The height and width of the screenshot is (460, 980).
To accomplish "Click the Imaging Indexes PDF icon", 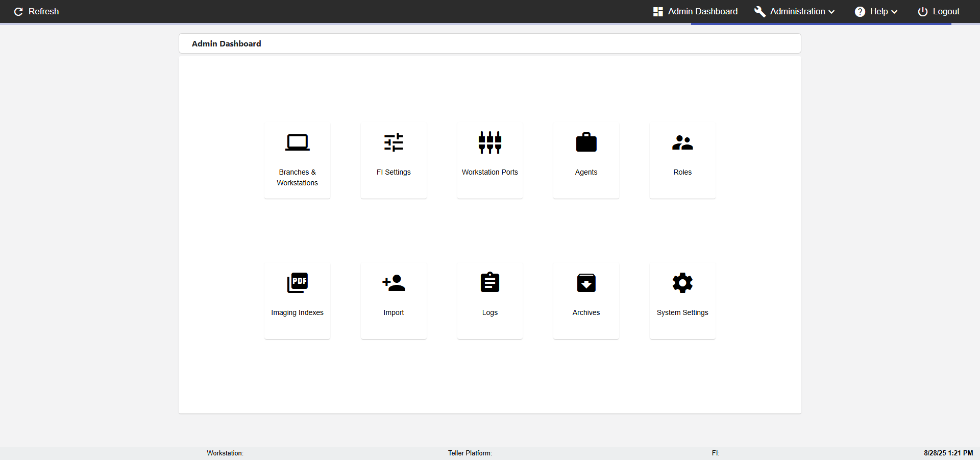I will click(297, 283).
